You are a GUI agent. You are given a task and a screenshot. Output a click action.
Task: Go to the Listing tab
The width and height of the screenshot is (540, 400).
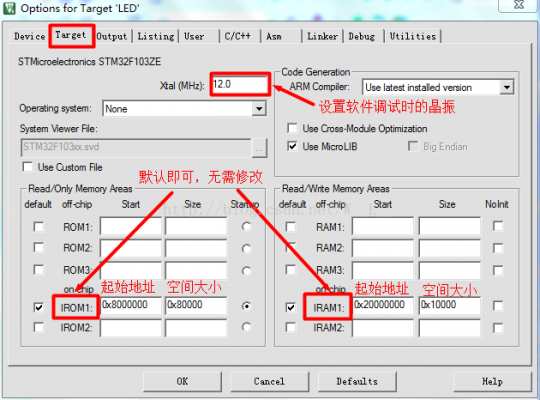point(156,36)
